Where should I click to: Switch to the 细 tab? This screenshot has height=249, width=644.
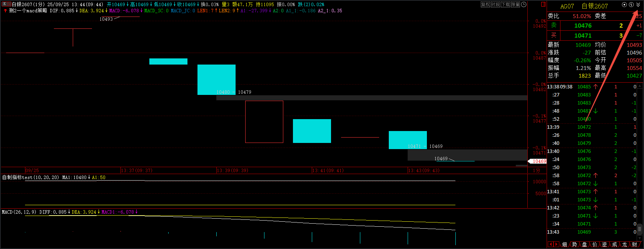(565, 244)
